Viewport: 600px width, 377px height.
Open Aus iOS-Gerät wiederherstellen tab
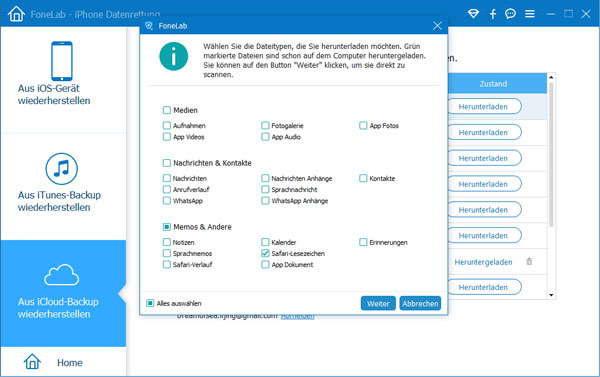pyautogui.click(x=63, y=80)
